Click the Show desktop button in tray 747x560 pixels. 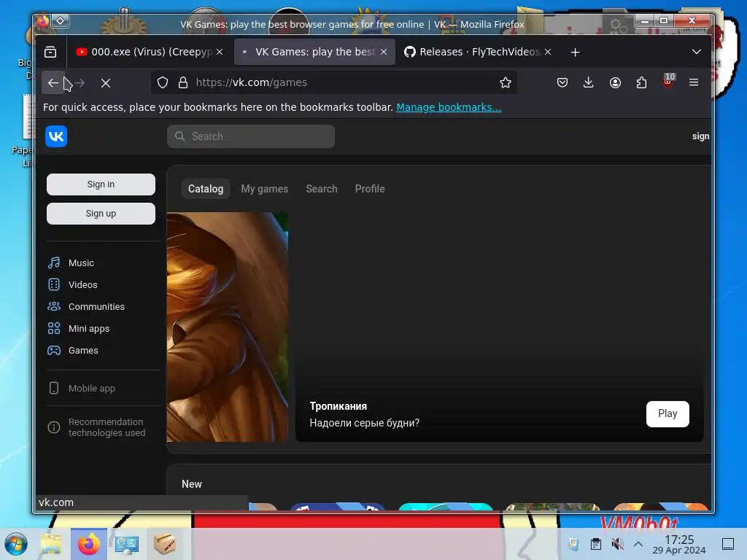(728, 544)
